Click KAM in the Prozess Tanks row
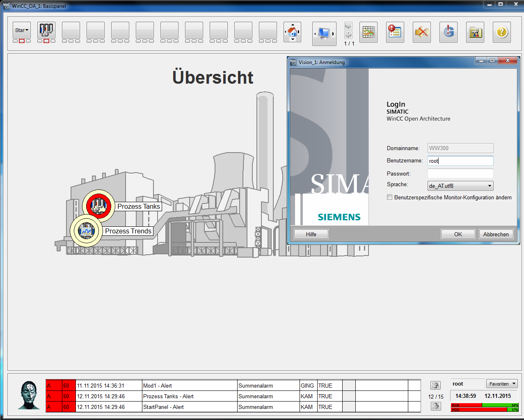The height and width of the screenshot is (420, 524). [308, 396]
